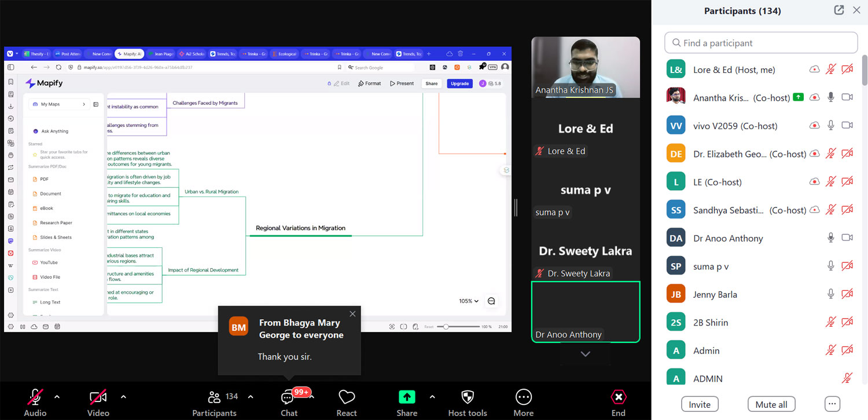
Task: Expand the Audio options arrow
Action: coord(57,397)
